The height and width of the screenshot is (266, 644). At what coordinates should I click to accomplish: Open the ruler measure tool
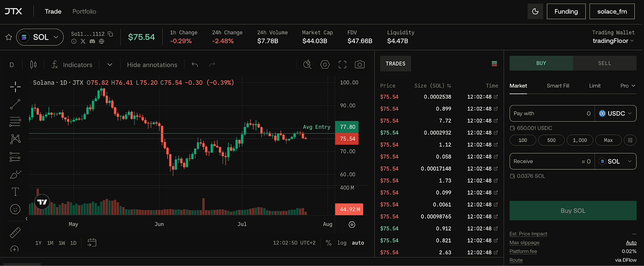15,232
